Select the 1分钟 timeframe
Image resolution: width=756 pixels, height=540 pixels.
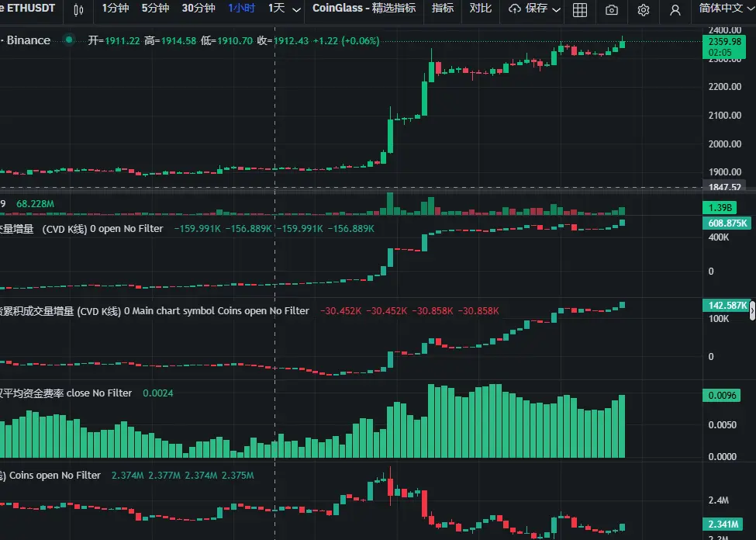click(x=116, y=9)
